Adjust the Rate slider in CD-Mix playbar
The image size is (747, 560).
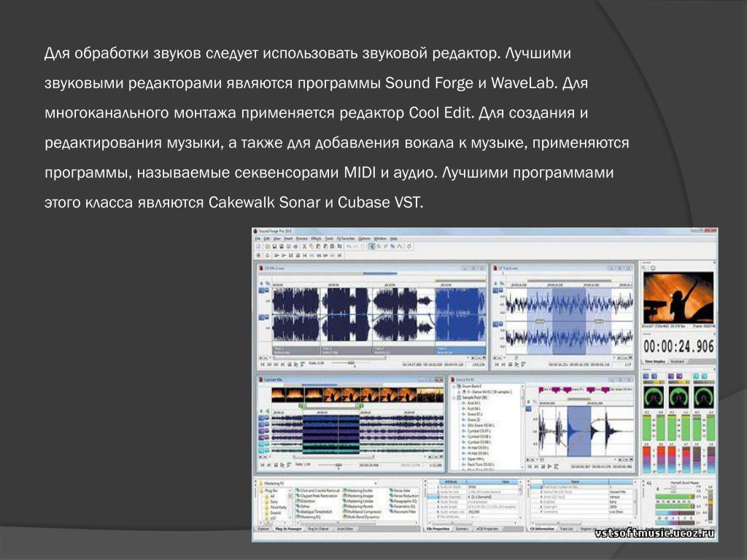pos(351,362)
